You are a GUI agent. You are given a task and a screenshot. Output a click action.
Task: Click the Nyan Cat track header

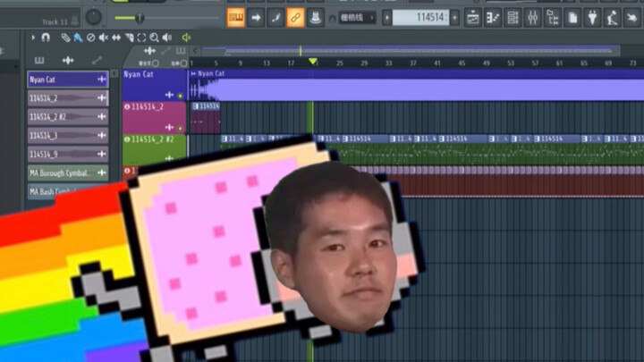tap(155, 85)
